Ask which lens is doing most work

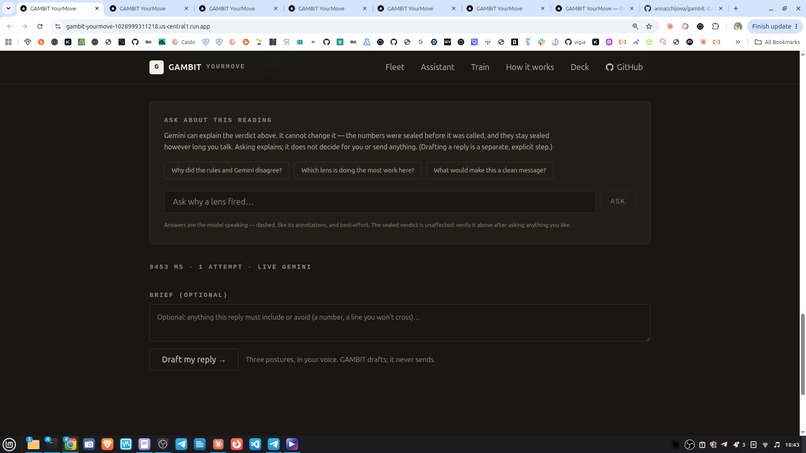pos(358,170)
